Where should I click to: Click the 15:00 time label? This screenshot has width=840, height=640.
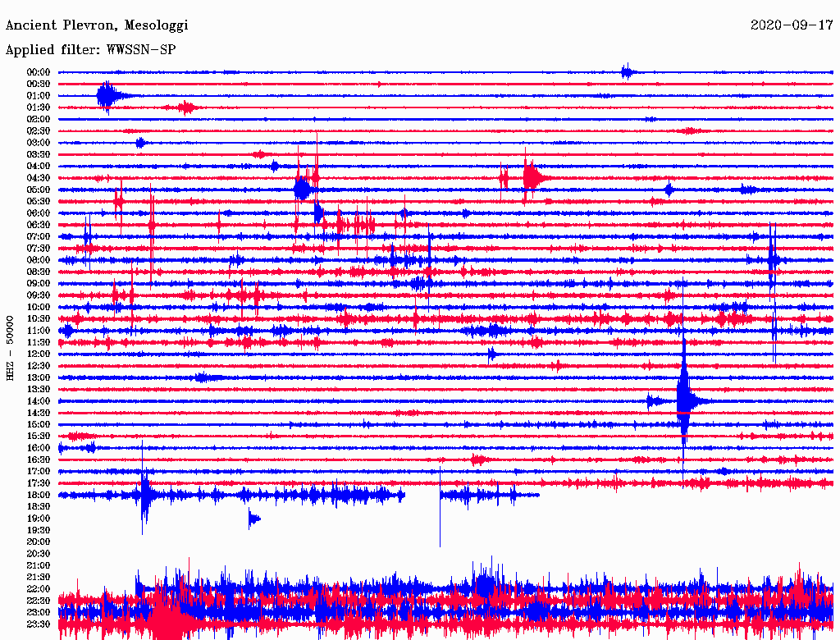[39, 424]
